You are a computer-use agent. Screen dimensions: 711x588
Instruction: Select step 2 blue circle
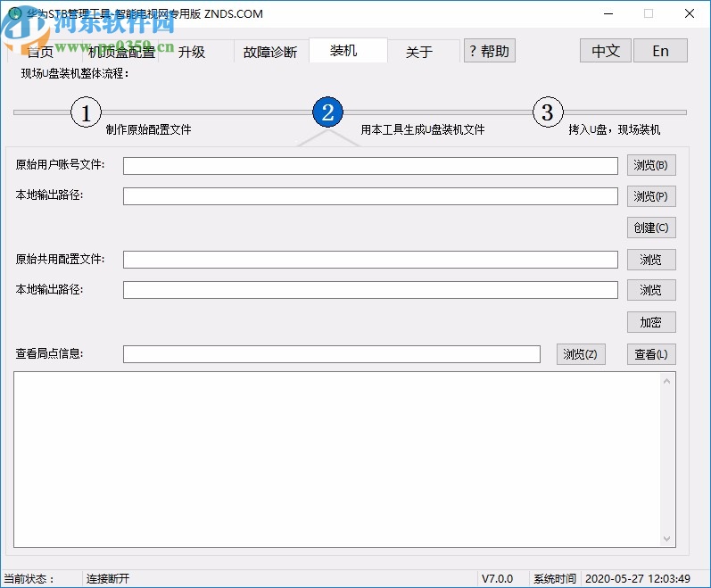pyautogui.click(x=327, y=112)
